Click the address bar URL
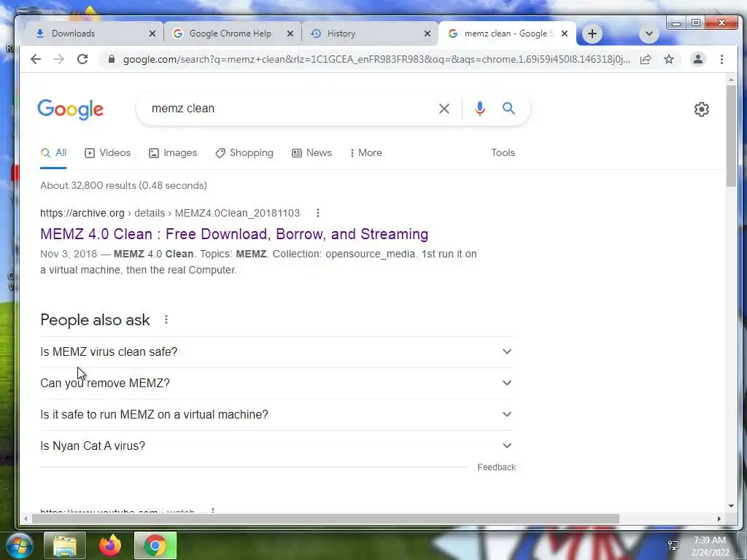This screenshot has height=560, width=747. [x=376, y=59]
